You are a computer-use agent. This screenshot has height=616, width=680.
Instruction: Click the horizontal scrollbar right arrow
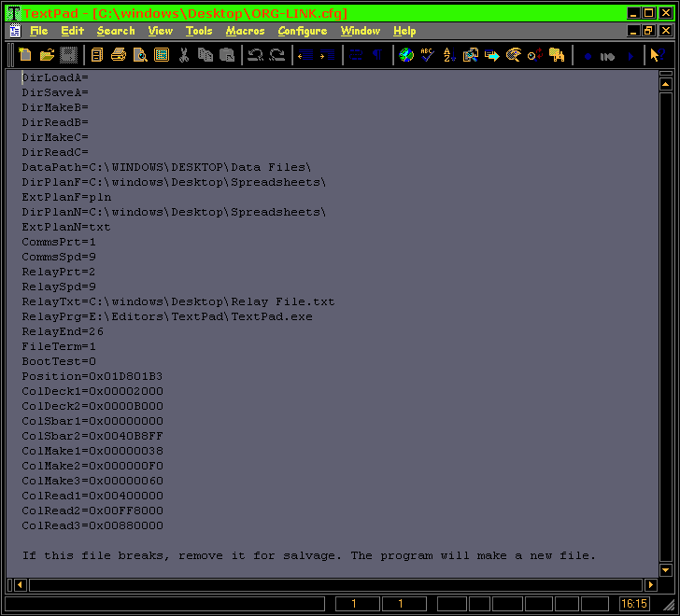pyautogui.click(x=650, y=585)
